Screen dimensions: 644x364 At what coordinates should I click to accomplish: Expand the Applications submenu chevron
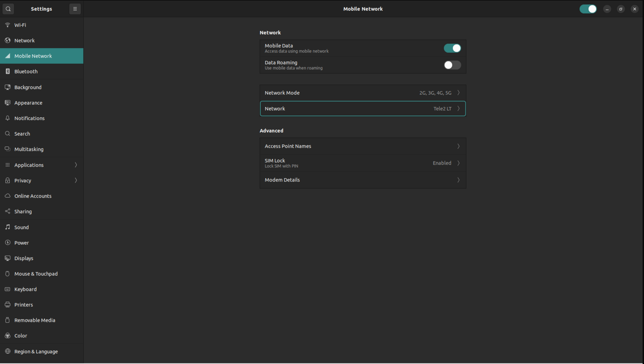76,165
